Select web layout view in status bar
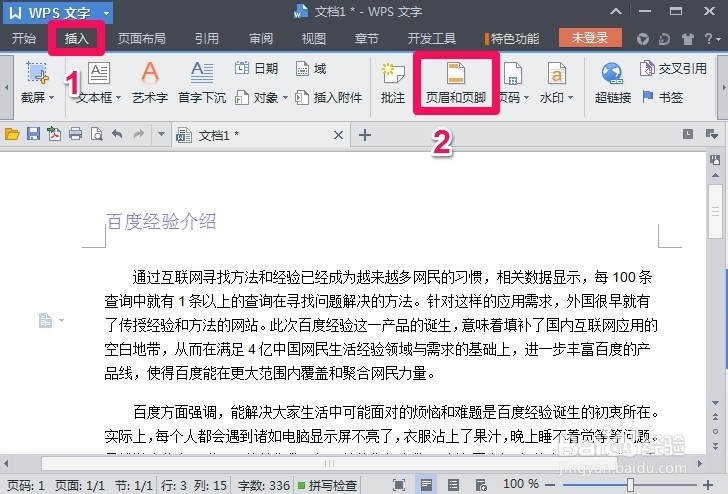This screenshot has height=494, width=728. 481,485
